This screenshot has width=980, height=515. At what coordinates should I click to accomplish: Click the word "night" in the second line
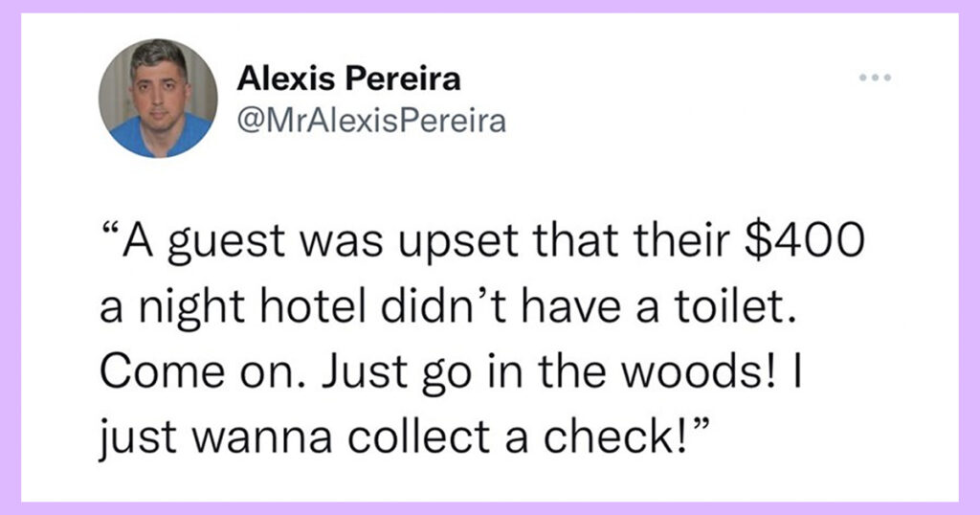click(x=191, y=310)
